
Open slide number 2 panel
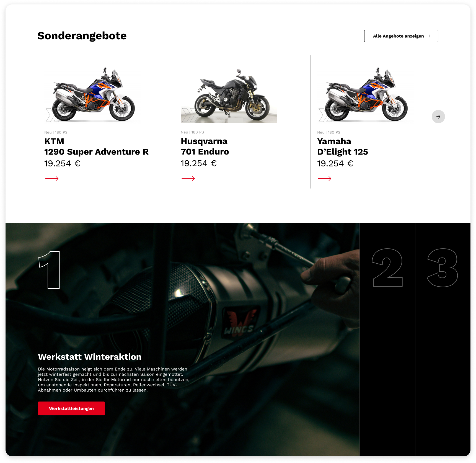point(387,339)
